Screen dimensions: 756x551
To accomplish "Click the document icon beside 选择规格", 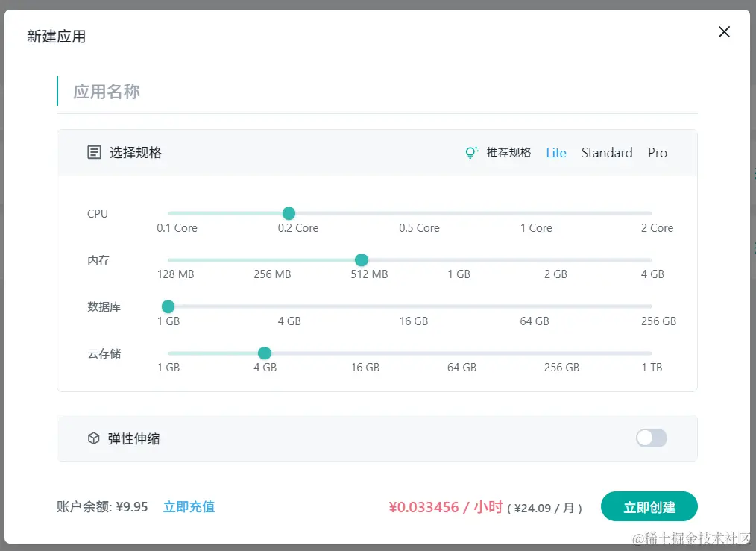I will pos(94,151).
